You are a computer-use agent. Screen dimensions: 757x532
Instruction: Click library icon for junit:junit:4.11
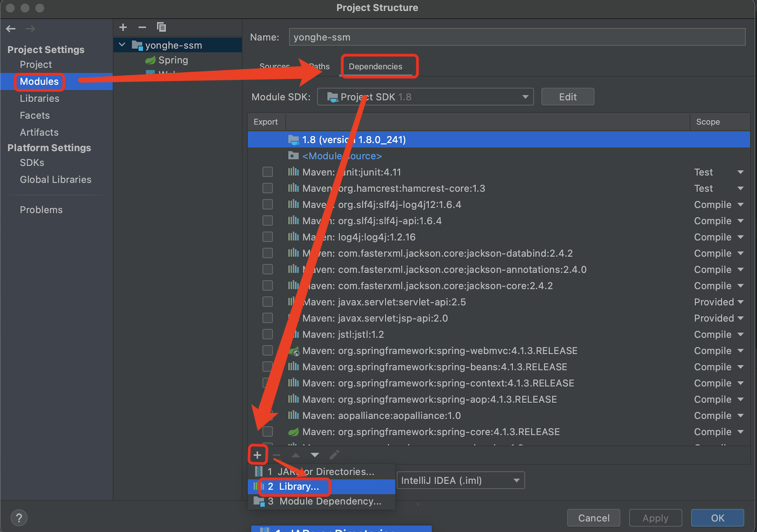tap(294, 172)
